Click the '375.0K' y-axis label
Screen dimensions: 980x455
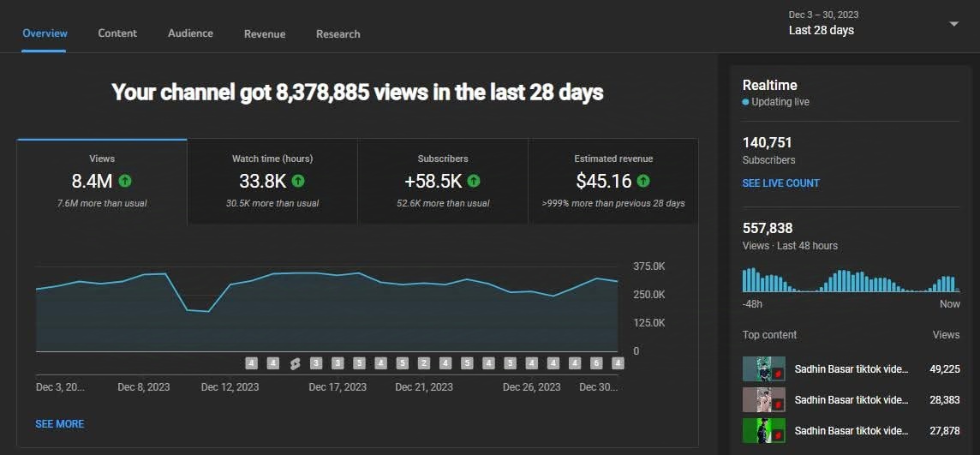pos(649,266)
